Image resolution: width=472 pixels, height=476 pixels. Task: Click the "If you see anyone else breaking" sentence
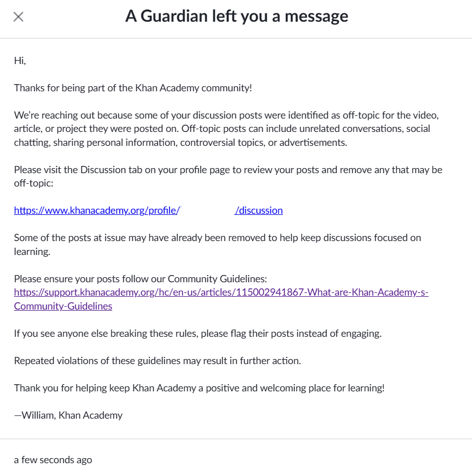198,333
